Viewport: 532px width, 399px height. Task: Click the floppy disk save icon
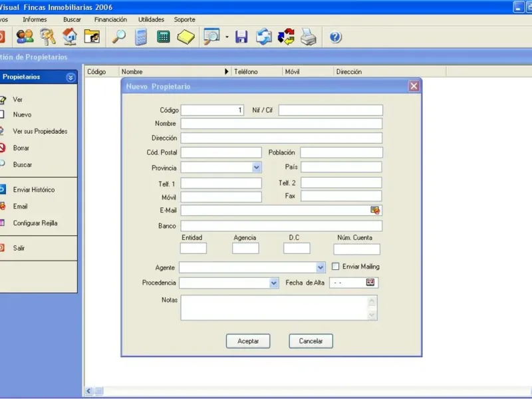(241, 37)
